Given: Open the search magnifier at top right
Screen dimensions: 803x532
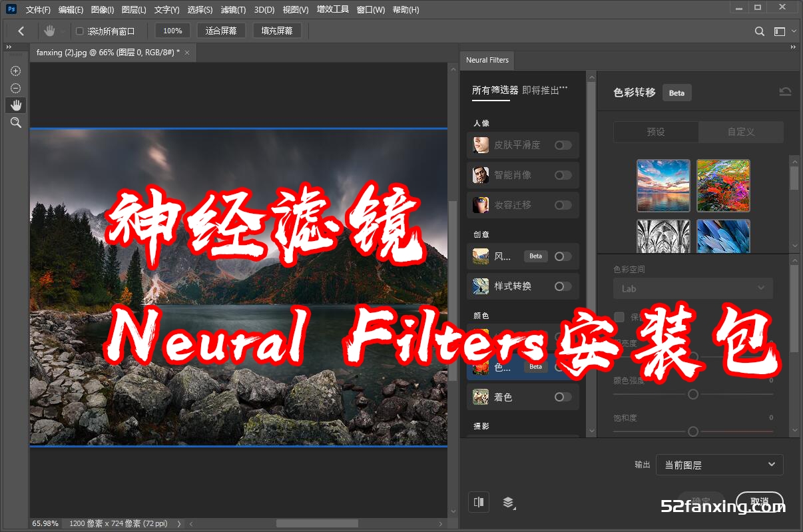Looking at the screenshot, I should click(760, 31).
